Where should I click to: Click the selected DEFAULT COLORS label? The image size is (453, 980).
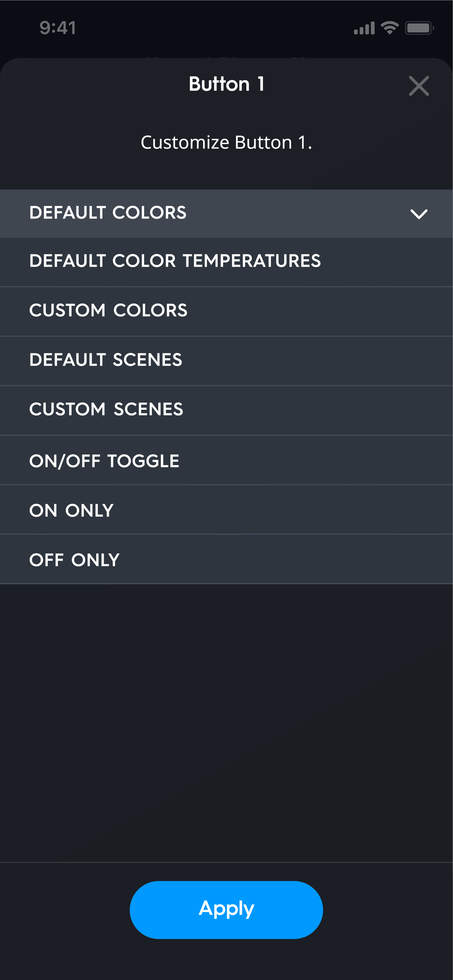[x=108, y=213]
